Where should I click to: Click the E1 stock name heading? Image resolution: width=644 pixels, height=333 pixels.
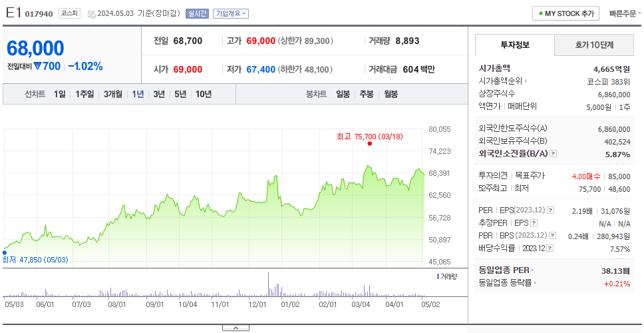13,13
